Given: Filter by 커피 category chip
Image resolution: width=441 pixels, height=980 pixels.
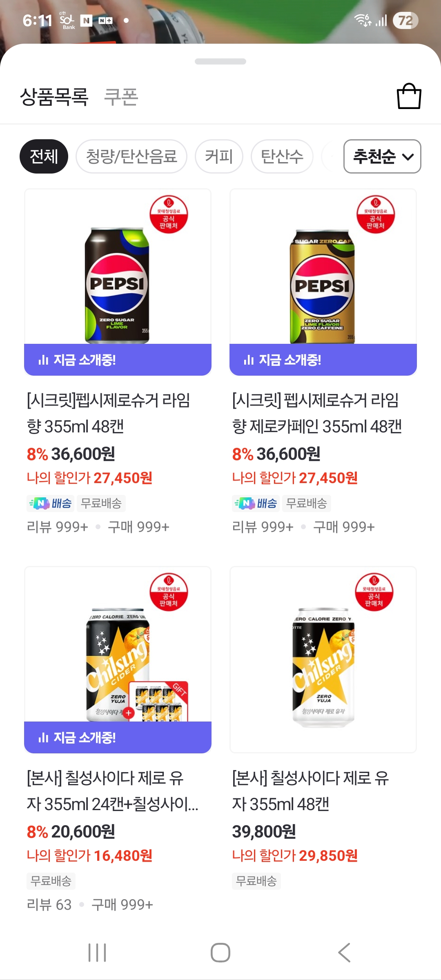Looking at the screenshot, I should [x=219, y=156].
